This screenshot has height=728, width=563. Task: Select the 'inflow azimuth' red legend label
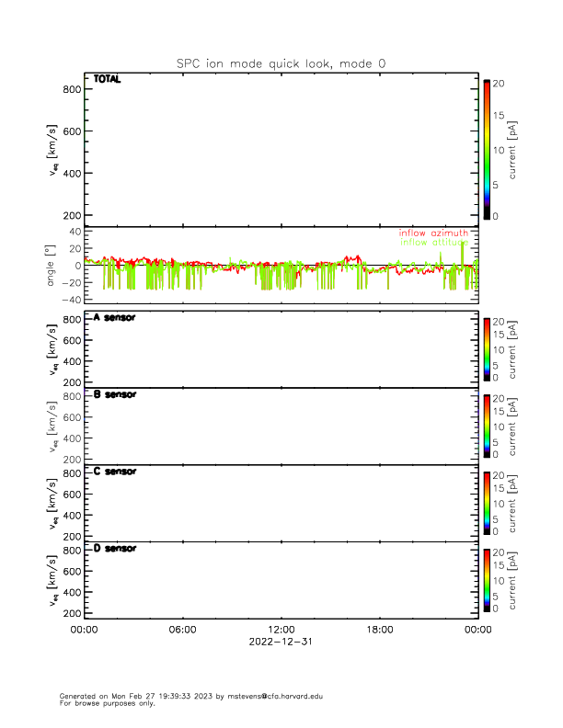tap(433, 233)
